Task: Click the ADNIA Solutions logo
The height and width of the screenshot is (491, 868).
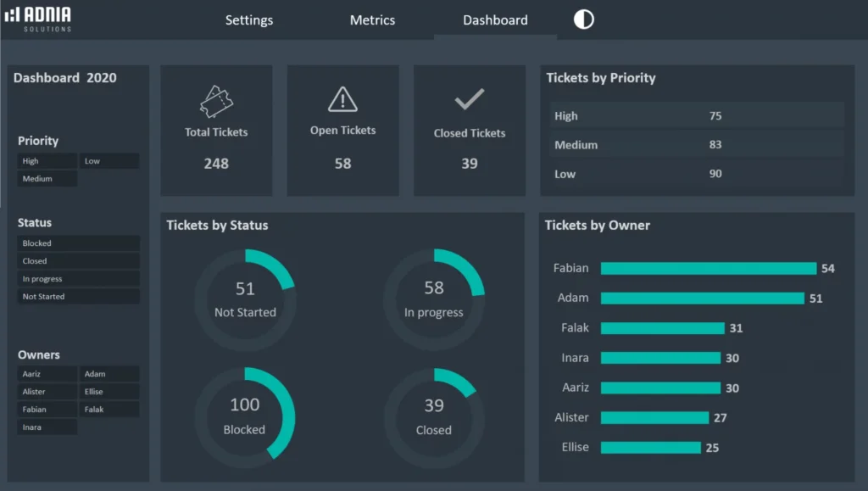Action: click(39, 18)
